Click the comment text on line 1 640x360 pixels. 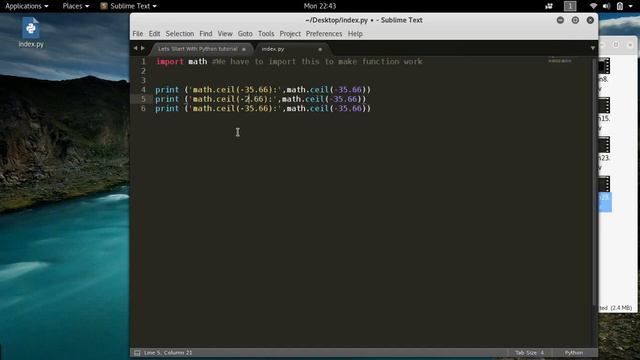click(x=317, y=62)
